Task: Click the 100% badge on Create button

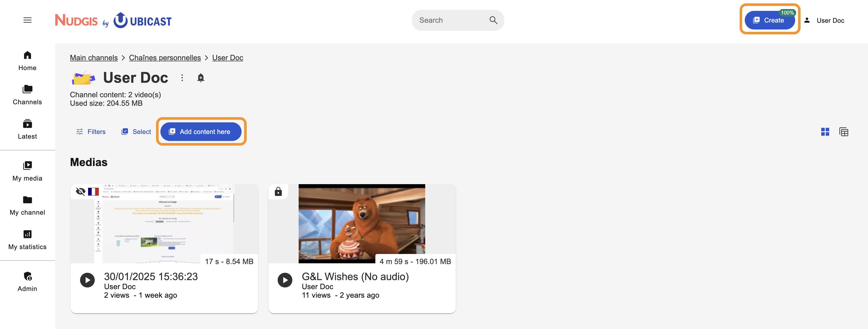Action: (x=787, y=13)
